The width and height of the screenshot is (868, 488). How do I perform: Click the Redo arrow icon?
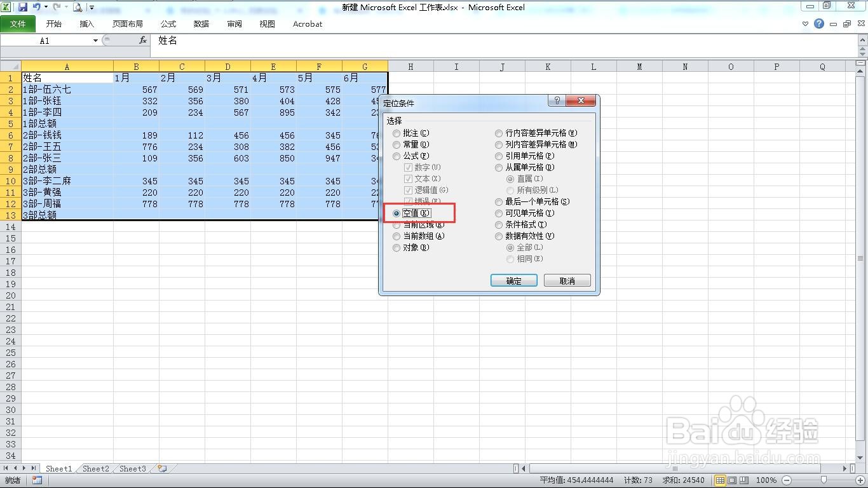coord(57,8)
